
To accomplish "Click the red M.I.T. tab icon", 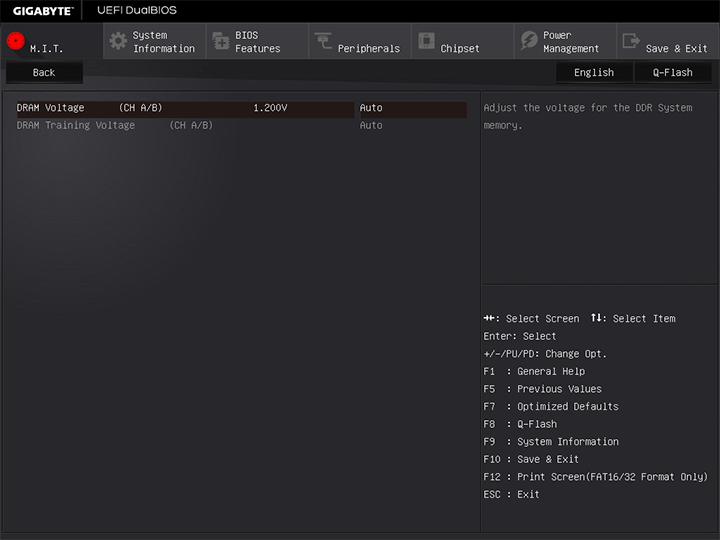I will pos(16,41).
